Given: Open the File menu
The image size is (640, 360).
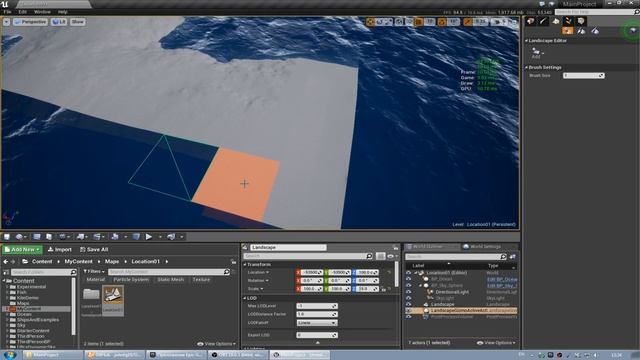Looking at the screenshot, I should click(x=7, y=12).
